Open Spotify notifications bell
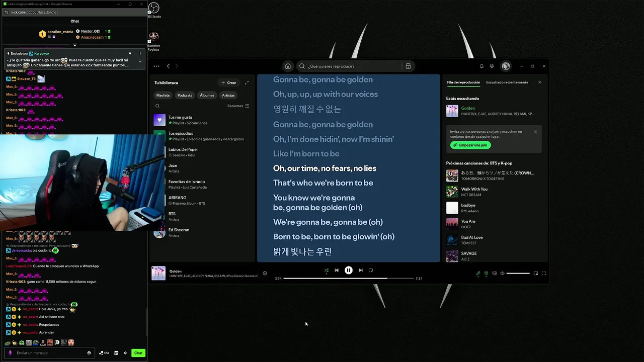644x362 pixels. (x=481, y=66)
